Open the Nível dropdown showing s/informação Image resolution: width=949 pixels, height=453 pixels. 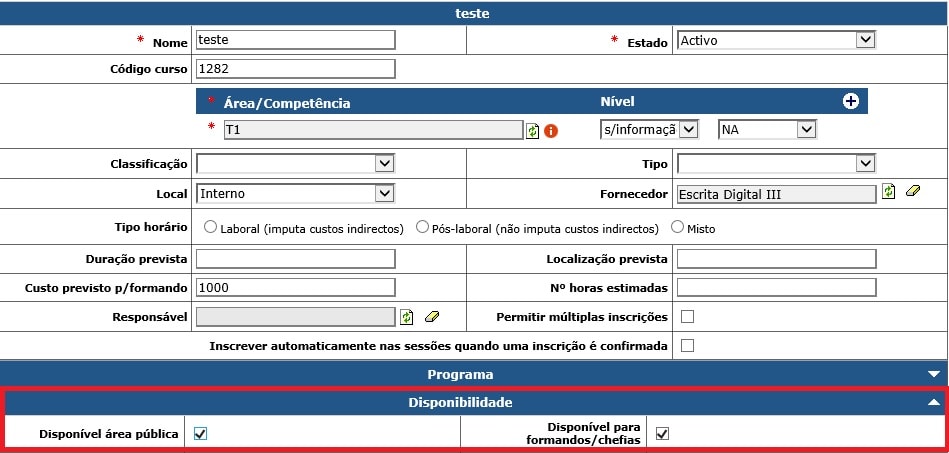tap(649, 130)
